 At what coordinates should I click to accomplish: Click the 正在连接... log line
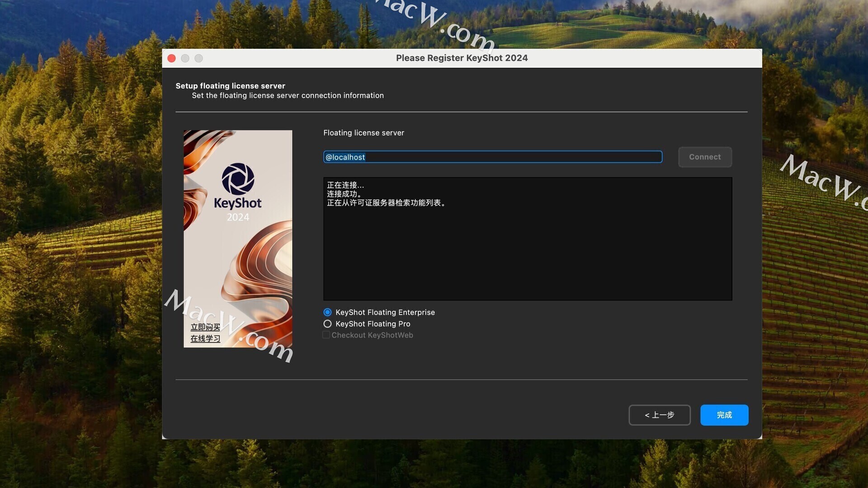(x=345, y=185)
